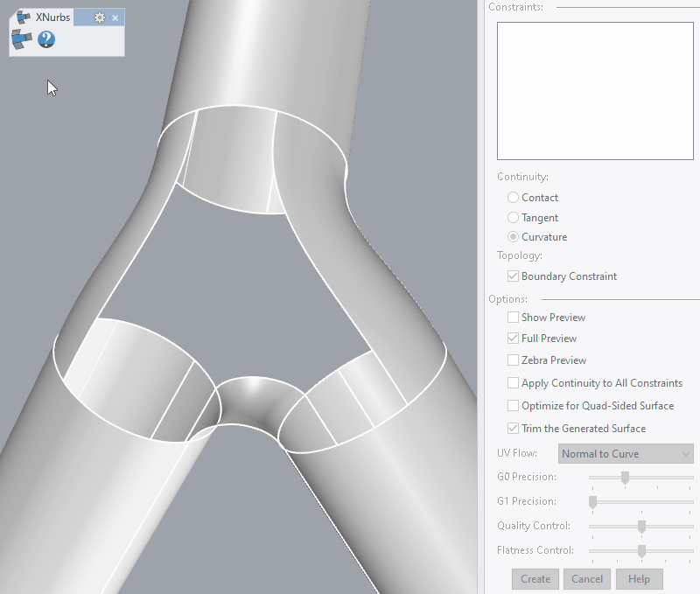The height and width of the screenshot is (594, 700).
Task: Click inside the empty Constraints list box
Action: (x=595, y=90)
